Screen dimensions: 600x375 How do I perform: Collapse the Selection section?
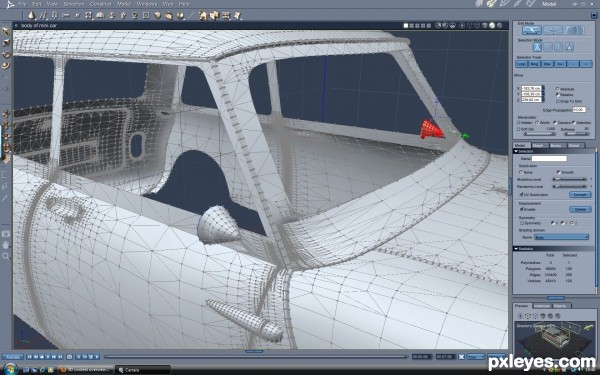coord(516,152)
